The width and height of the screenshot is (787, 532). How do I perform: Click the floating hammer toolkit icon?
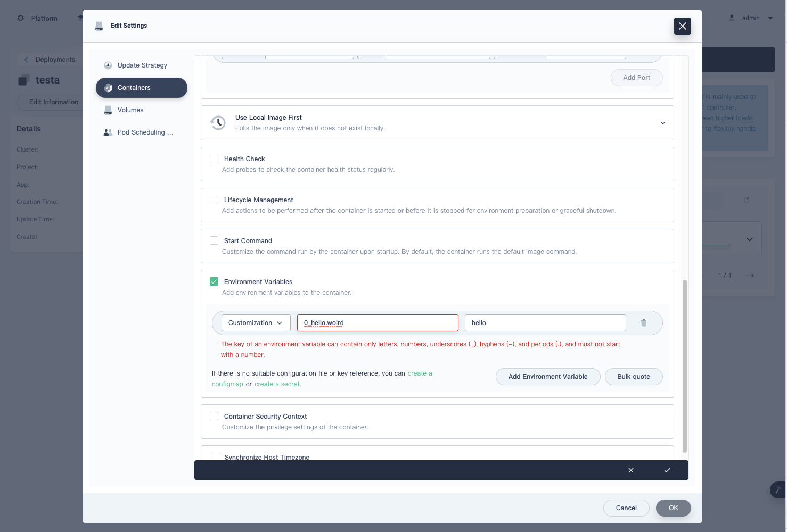pos(777,490)
